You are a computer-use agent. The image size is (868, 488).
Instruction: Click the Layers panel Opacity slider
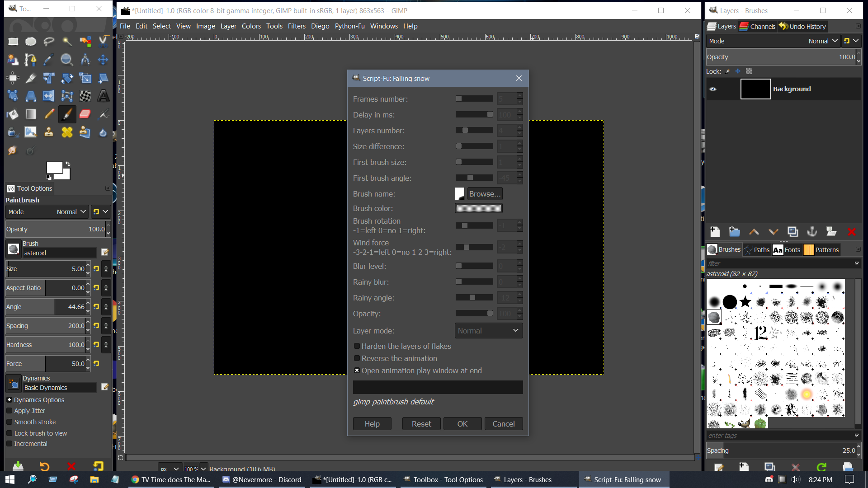(782, 57)
